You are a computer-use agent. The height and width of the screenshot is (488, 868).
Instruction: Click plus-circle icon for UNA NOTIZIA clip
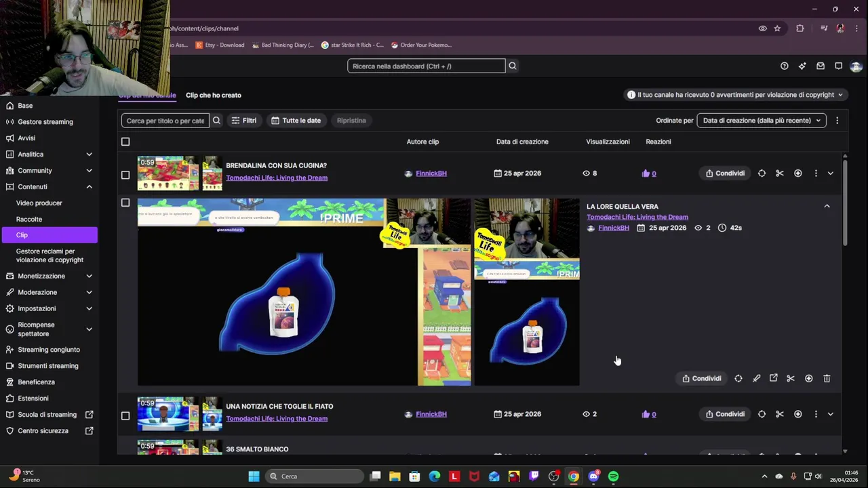[798, 414]
